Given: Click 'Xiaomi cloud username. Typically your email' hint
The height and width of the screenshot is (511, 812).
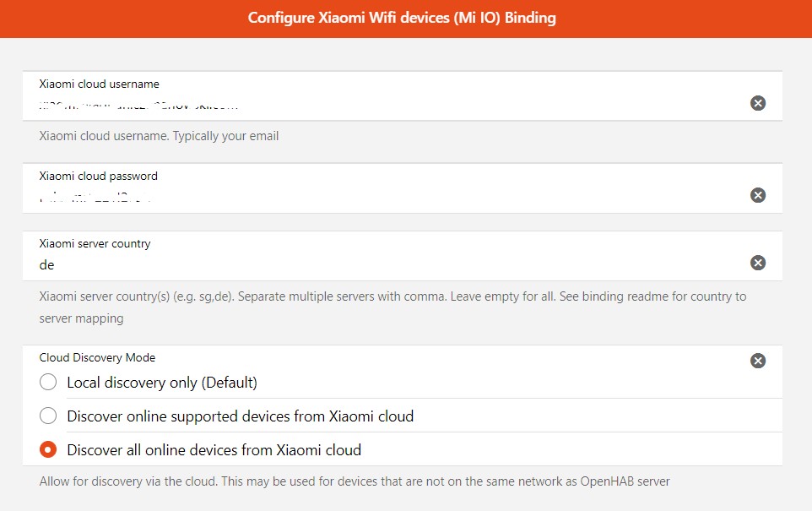Looking at the screenshot, I should [x=159, y=136].
